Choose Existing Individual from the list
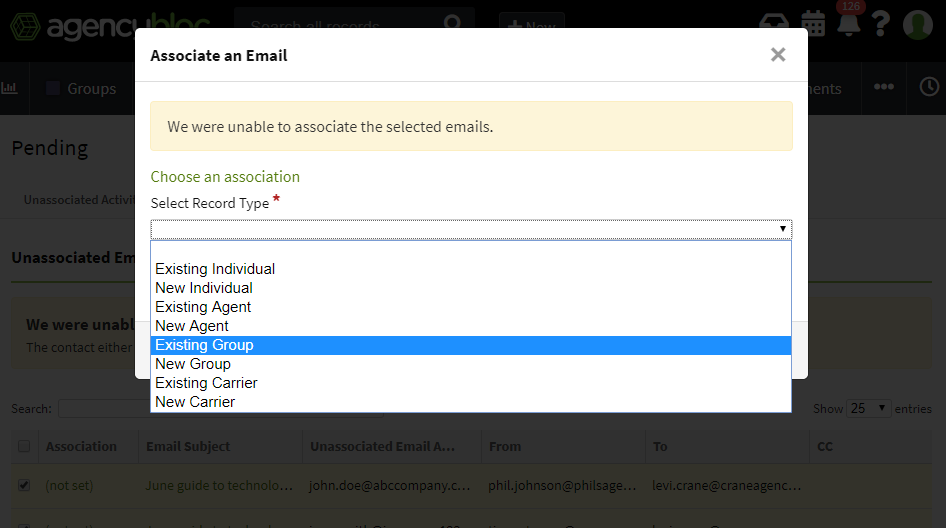 pos(471,269)
